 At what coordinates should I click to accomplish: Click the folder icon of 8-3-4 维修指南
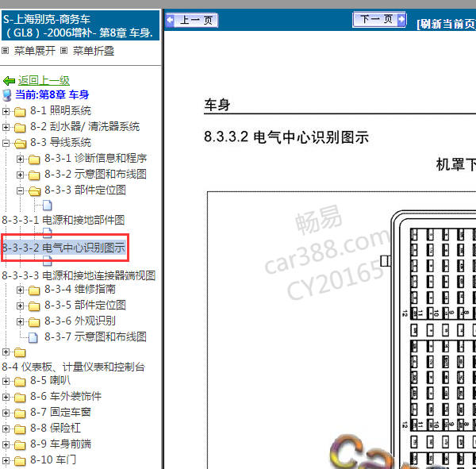pyautogui.click(x=34, y=290)
